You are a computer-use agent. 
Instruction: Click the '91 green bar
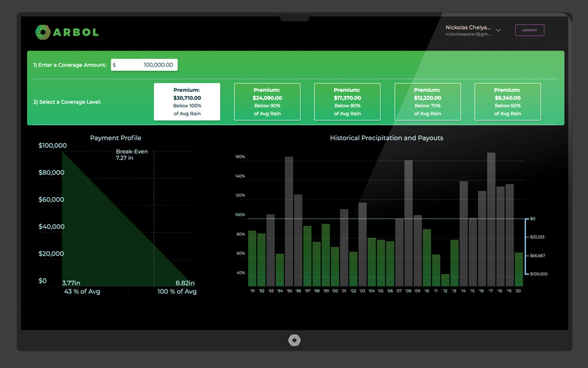pyautogui.click(x=252, y=258)
